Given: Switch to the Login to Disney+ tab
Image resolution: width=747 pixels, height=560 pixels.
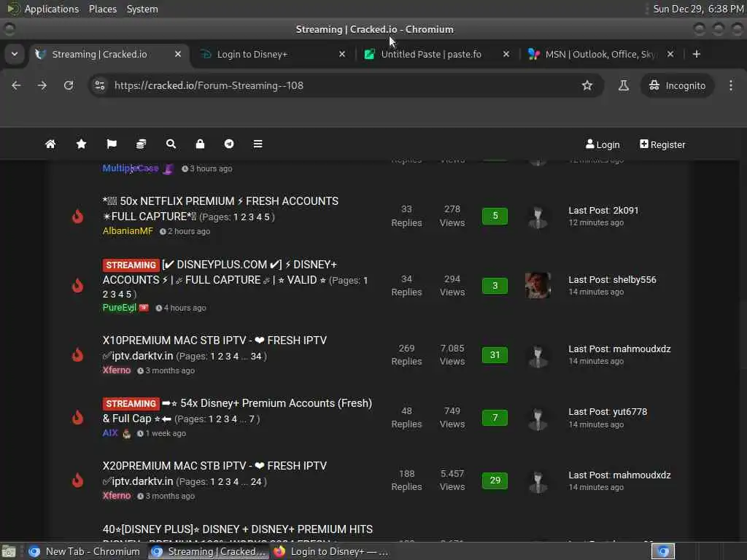Looking at the screenshot, I should [x=273, y=54].
